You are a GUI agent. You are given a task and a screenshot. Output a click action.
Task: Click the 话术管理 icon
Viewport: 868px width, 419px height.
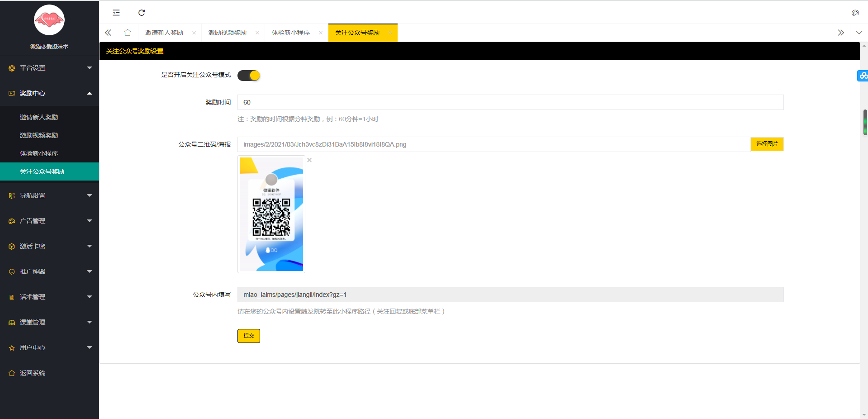[12, 297]
